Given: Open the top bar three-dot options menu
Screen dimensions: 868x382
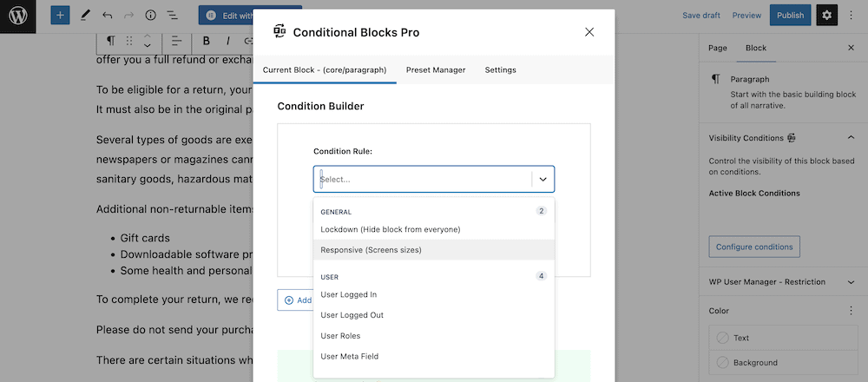Looking at the screenshot, I should 852,16.
